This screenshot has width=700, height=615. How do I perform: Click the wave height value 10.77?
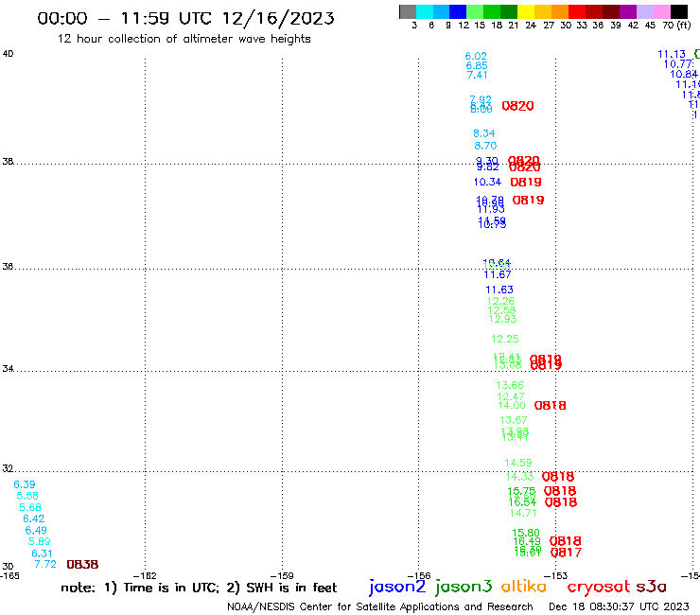[x=678, y=64]
